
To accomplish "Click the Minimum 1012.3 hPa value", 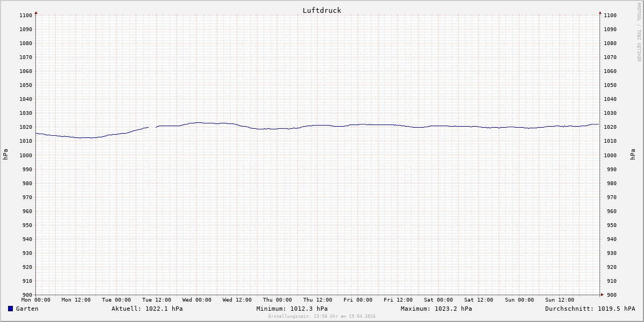I will [292, 309].
